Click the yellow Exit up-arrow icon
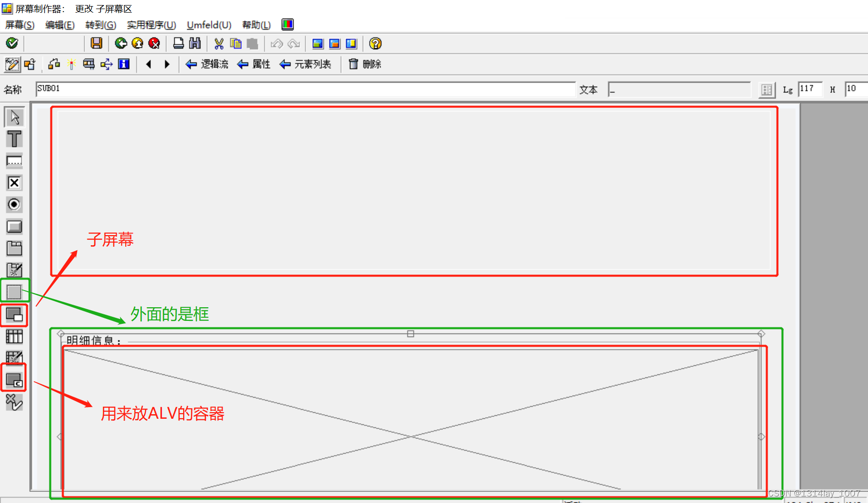Screen dimensions: 868x503 coord(138,43)
